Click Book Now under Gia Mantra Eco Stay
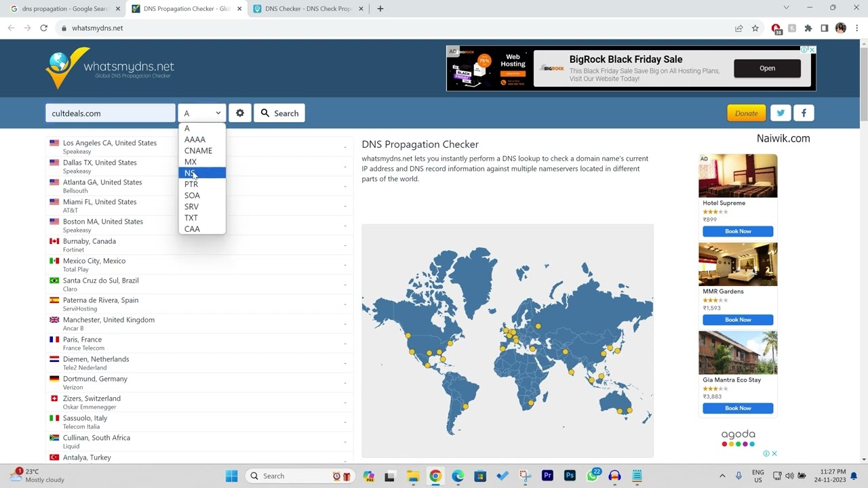Viewport: 868px width, 488px height. (738, 408)
